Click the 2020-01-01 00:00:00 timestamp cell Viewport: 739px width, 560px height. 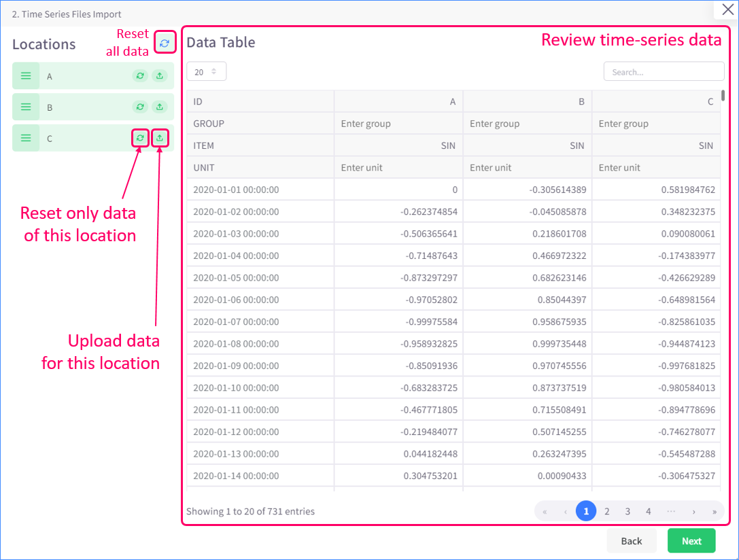[x=260, y=190]
